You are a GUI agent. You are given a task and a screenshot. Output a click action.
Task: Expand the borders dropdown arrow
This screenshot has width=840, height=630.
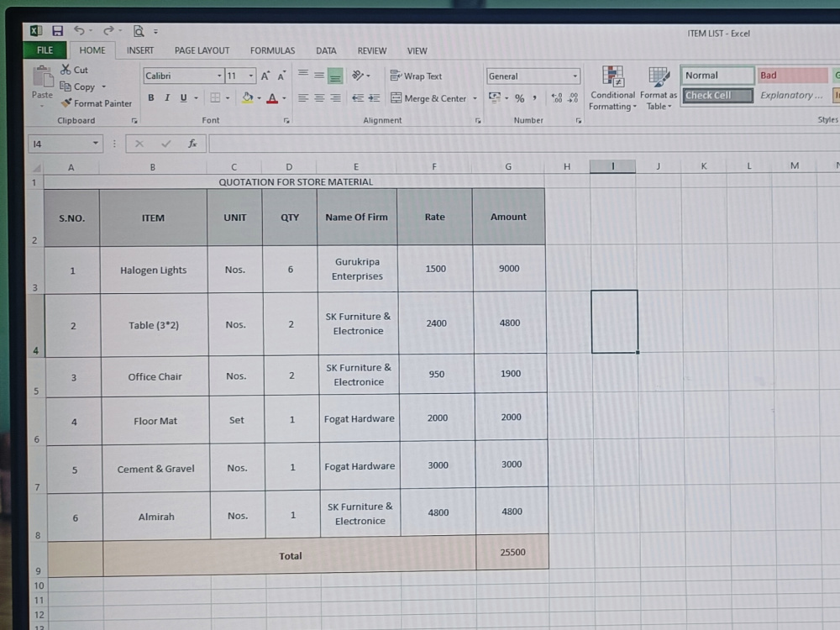coord(228,98)
